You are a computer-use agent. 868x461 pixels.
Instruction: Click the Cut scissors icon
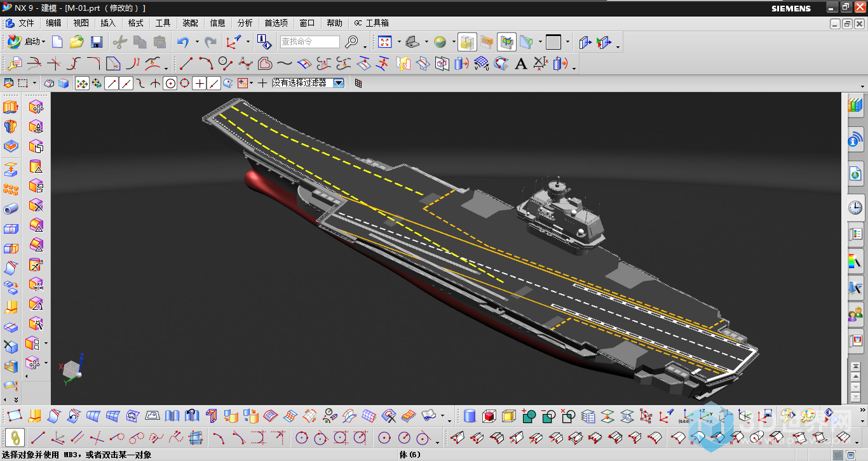[x=119, y=42]
